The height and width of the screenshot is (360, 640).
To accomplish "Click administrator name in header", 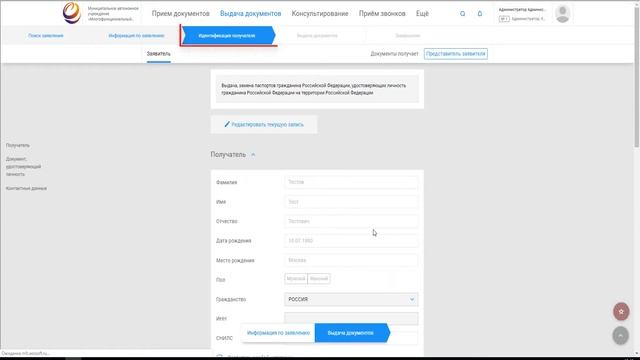I will click(x=522, y=9).
